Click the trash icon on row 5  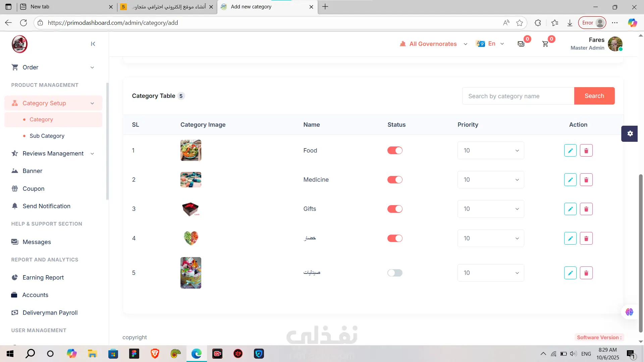click(586, 273)
